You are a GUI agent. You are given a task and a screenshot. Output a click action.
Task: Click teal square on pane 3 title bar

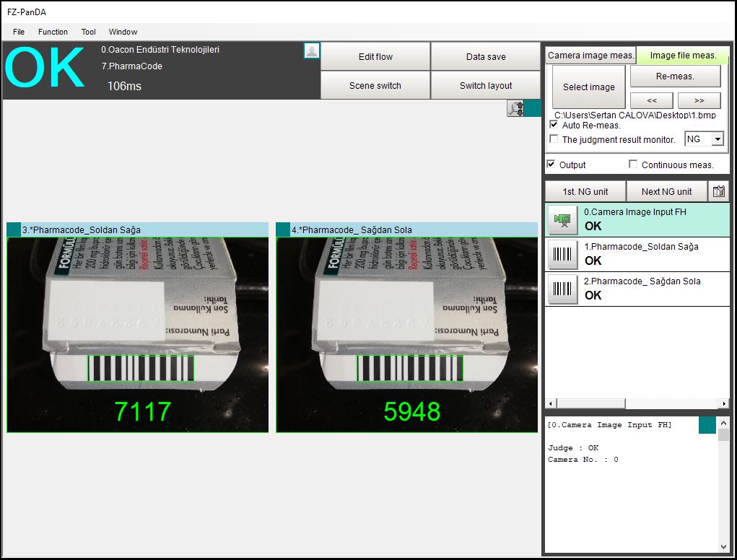click(14, 229)
